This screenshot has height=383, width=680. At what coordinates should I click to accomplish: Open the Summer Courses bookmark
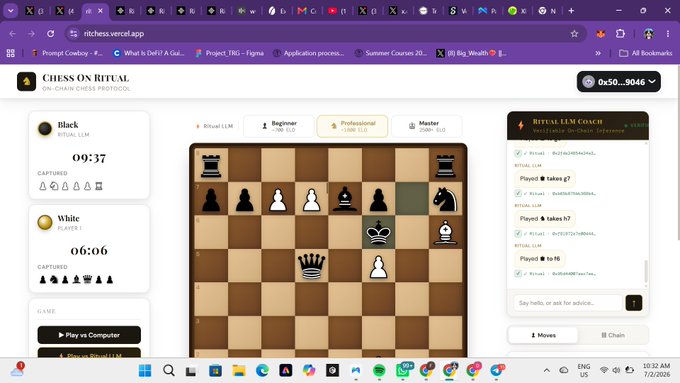(391, 53)
